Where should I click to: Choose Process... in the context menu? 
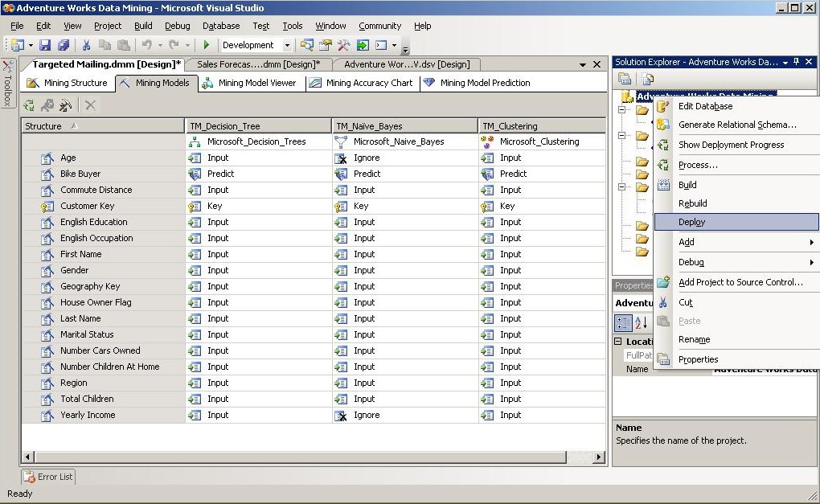click(737, 165)
